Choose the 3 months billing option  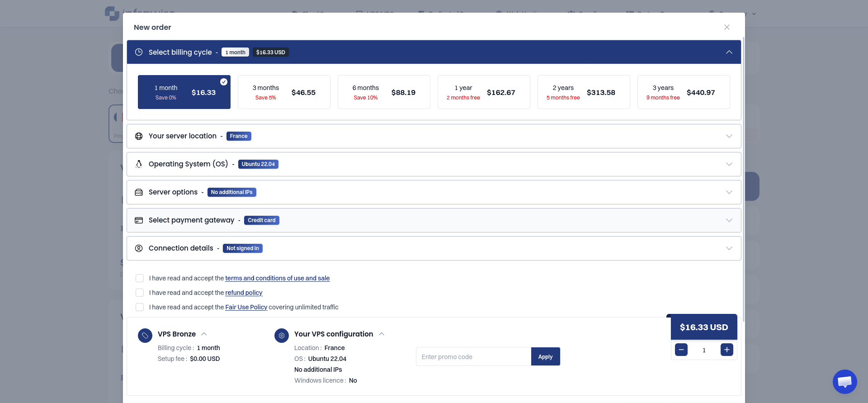coord(284,92)
